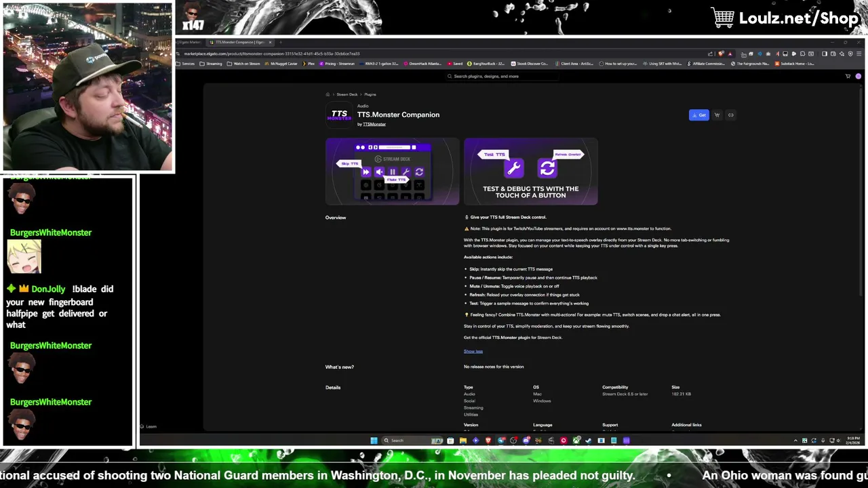Add plugin to cart icon beside Get

(x=717, y=115)
